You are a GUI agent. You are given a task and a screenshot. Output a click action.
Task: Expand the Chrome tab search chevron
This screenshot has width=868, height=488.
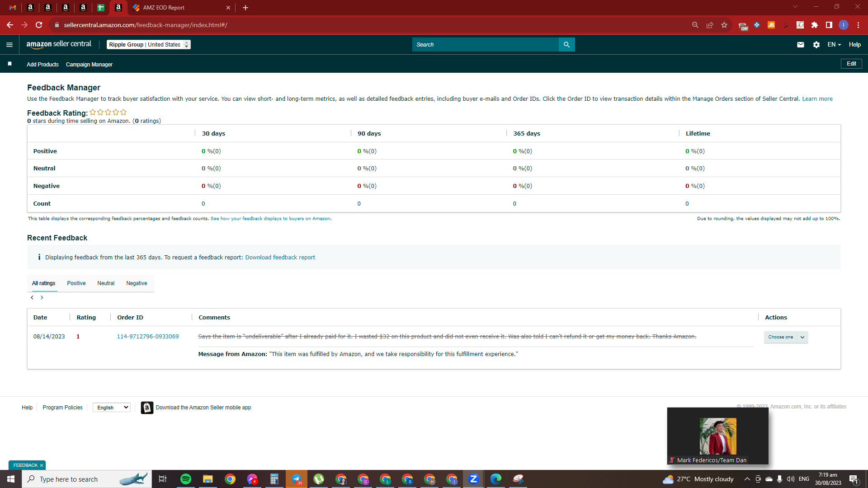795,7
